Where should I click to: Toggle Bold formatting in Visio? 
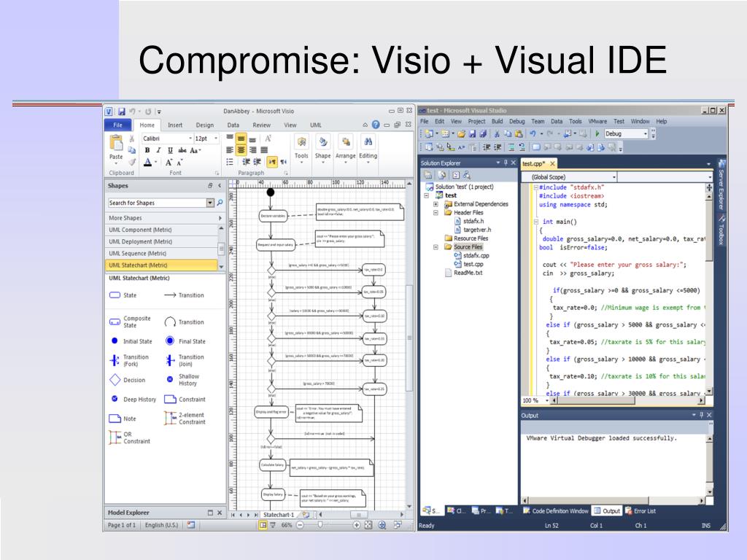[x=147, y=150]
